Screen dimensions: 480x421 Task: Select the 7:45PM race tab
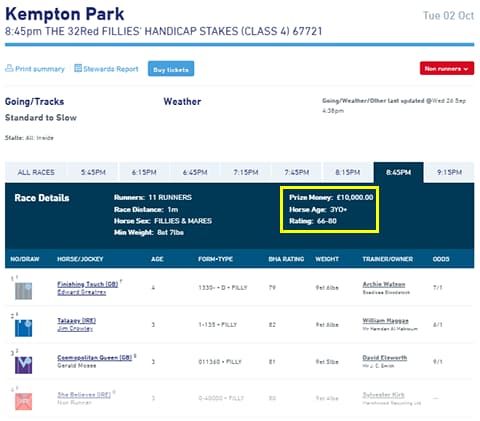[x=297, y=172]
